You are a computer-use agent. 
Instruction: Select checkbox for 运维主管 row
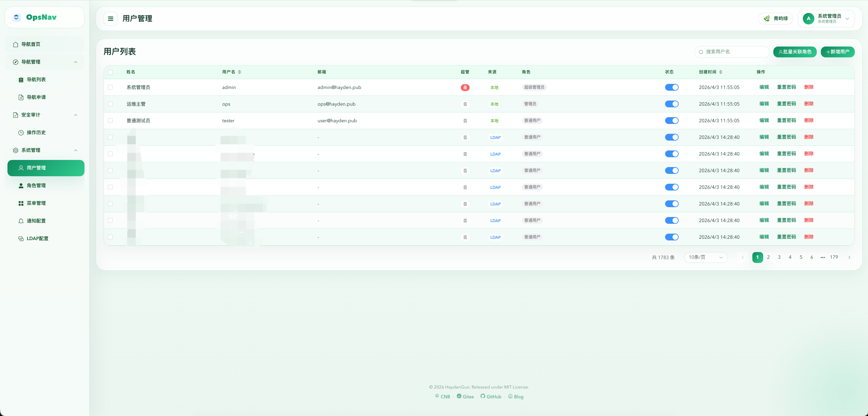point(110,104)
